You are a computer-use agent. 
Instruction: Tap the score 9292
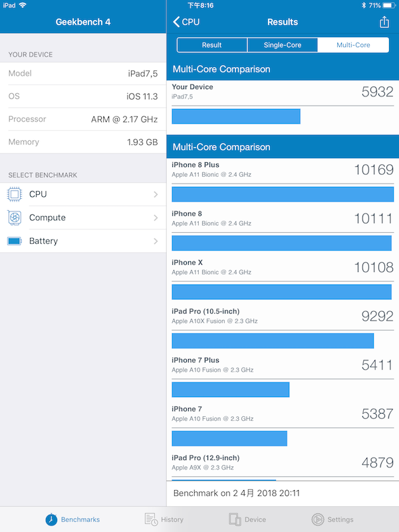377,317
